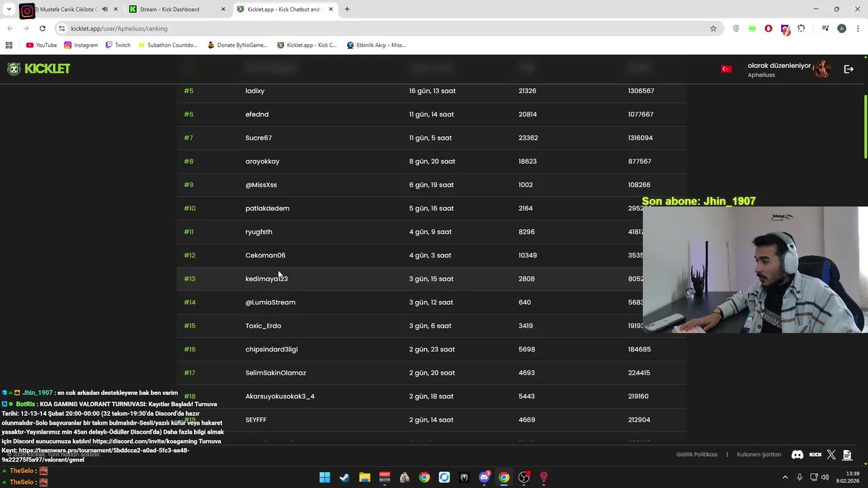Viewport: 868px width, 488px height.
Task: Select user SEYFFF in the ranking
Action: (x=256, y=420)
